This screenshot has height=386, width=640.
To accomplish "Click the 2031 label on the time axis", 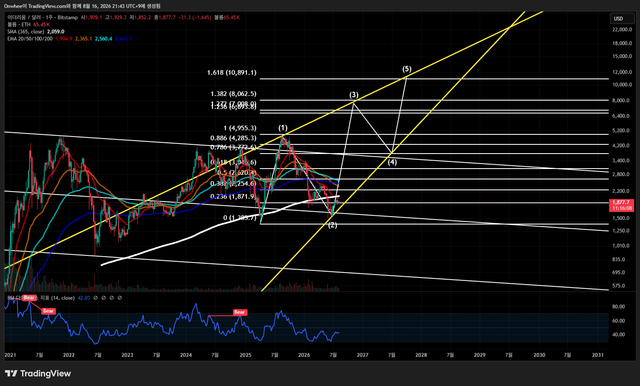I will point(598,355).
